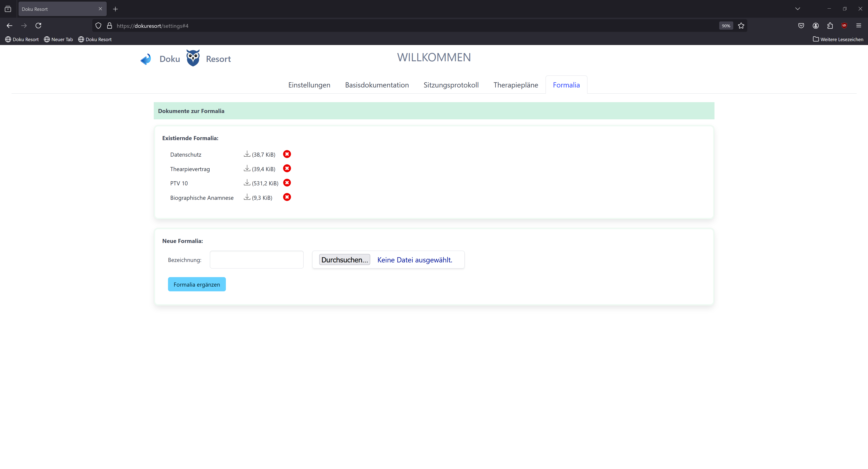This screenshot has width=868, height=469.
Task: Focus the Bezeichnung text field
Action: [x=256, y=260]
